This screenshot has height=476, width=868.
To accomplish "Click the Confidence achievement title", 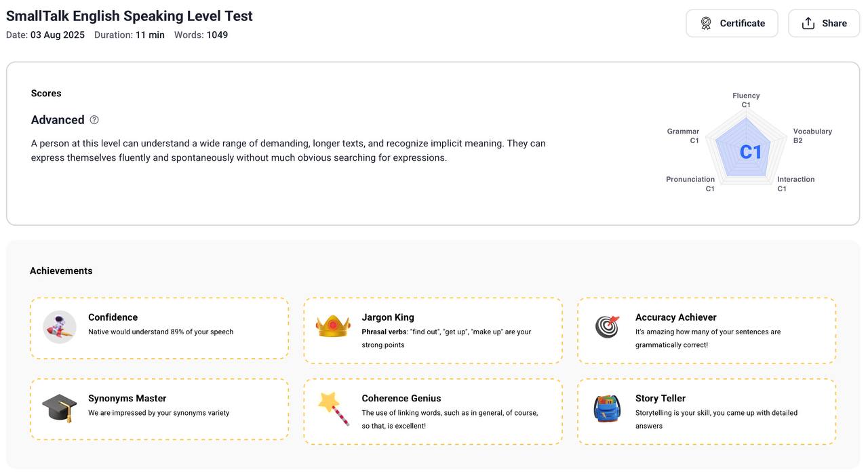I will pyautogui.click(x=113, y=317).
